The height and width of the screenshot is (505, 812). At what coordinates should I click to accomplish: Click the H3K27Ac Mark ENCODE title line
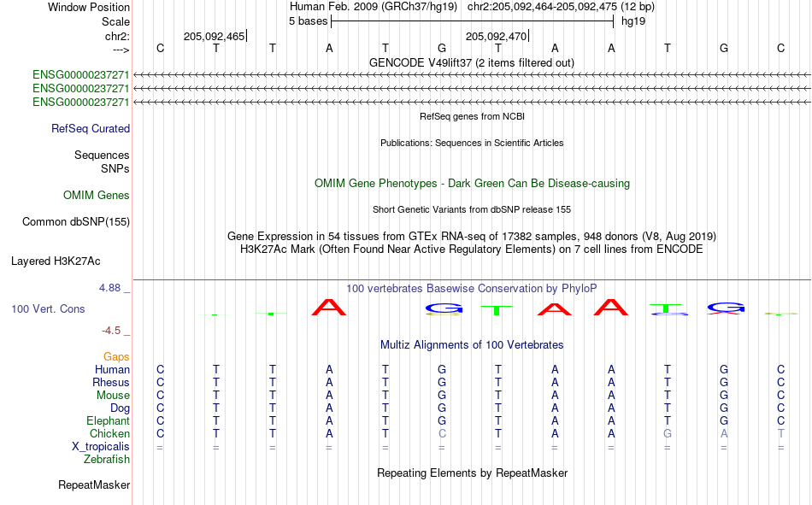pyautogui.click(x=472, y=250)
